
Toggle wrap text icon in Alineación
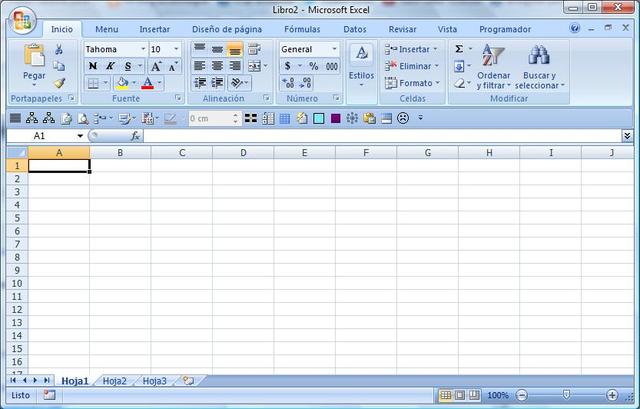coord(254,49)
